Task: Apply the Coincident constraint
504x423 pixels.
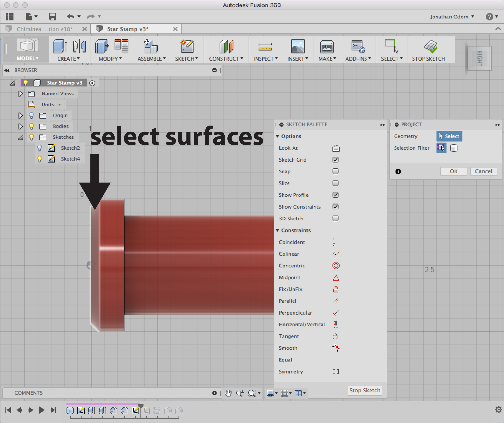Action: [336, 242]
